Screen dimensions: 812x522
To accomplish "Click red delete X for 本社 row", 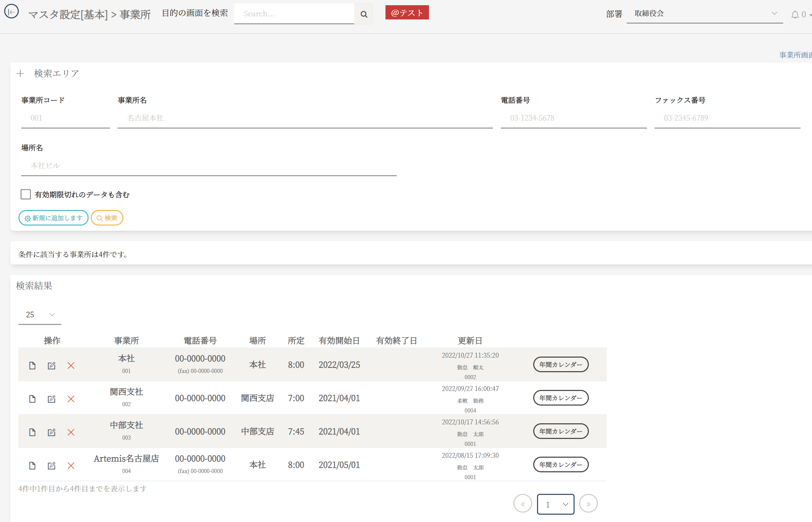I will [71, 366].
